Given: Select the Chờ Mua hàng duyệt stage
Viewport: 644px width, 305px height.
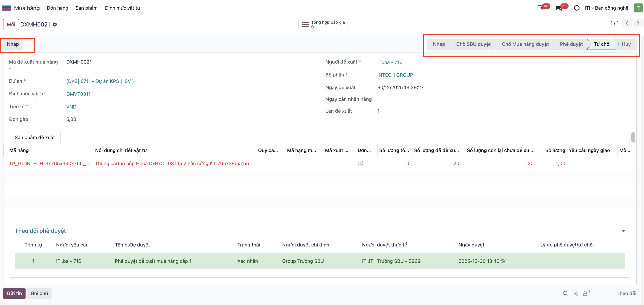Looking at the screenshot, I should click(525, 44).
